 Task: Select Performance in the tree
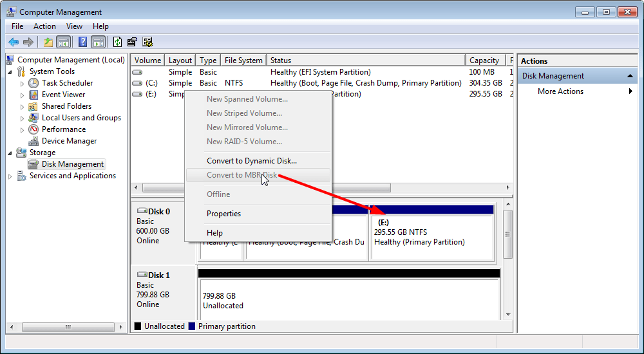pyautogui.click(x=64, y=129)
